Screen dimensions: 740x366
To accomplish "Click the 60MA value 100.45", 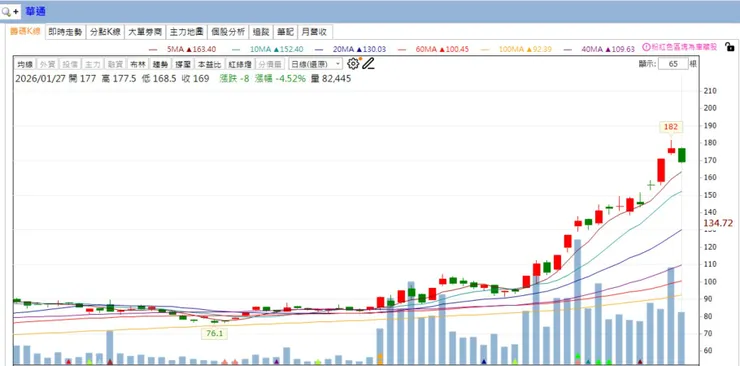I will point(456,49).
